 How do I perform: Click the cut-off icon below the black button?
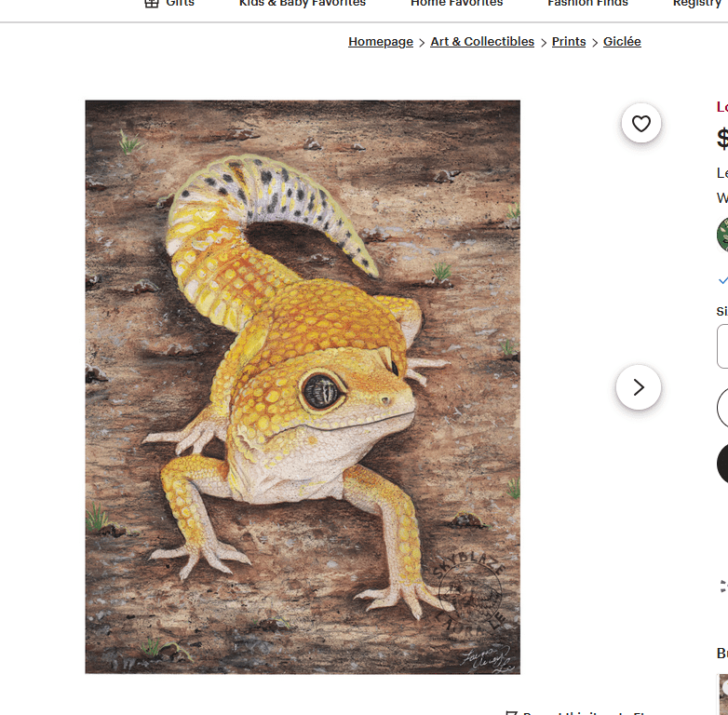[723, 586]
